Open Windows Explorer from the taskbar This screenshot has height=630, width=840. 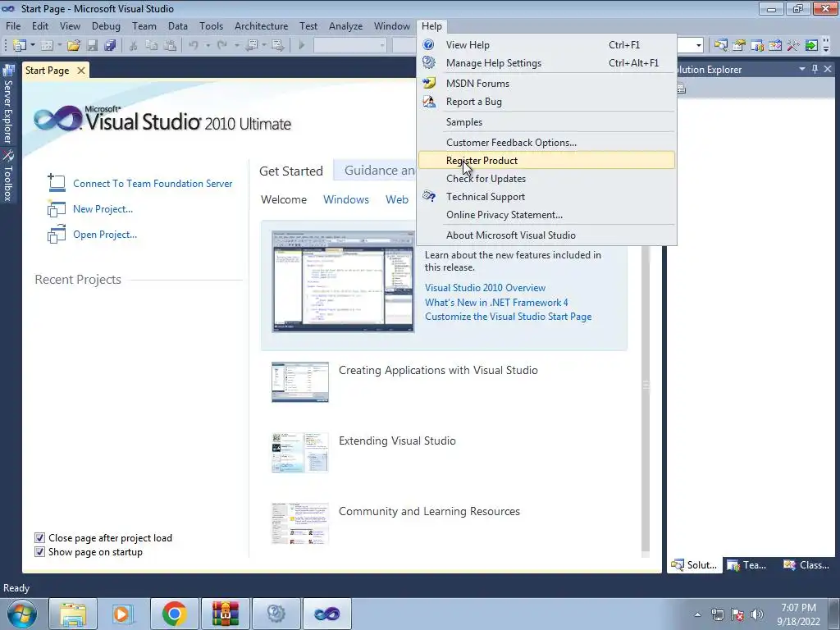pos(73,614)
